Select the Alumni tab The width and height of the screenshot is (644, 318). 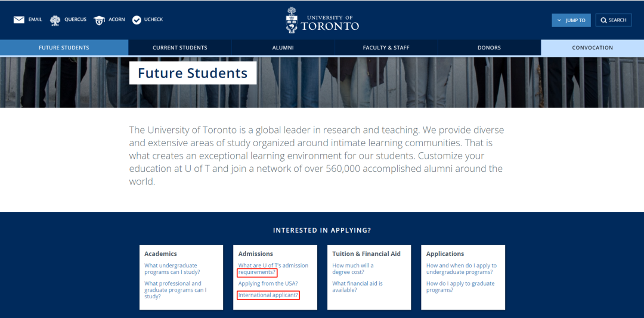[x=283, y=48]
